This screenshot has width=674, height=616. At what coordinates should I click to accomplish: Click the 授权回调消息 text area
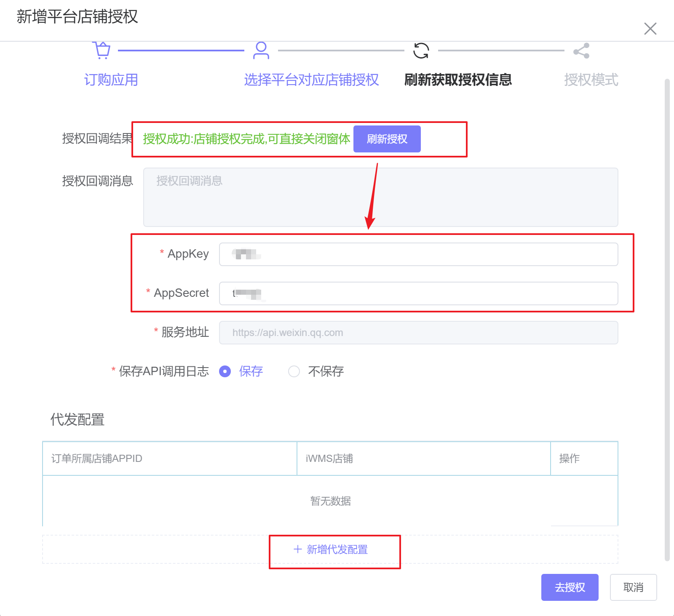[380, 197]
